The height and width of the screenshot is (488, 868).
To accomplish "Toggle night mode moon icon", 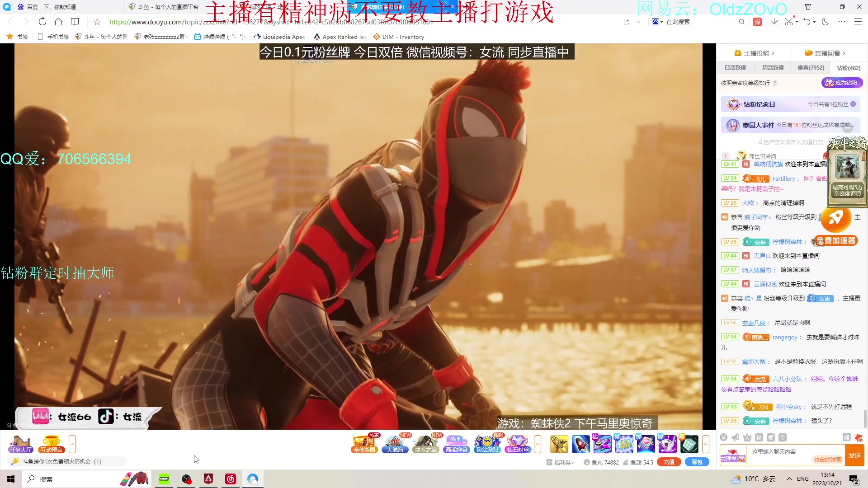I will click(825, 22).
